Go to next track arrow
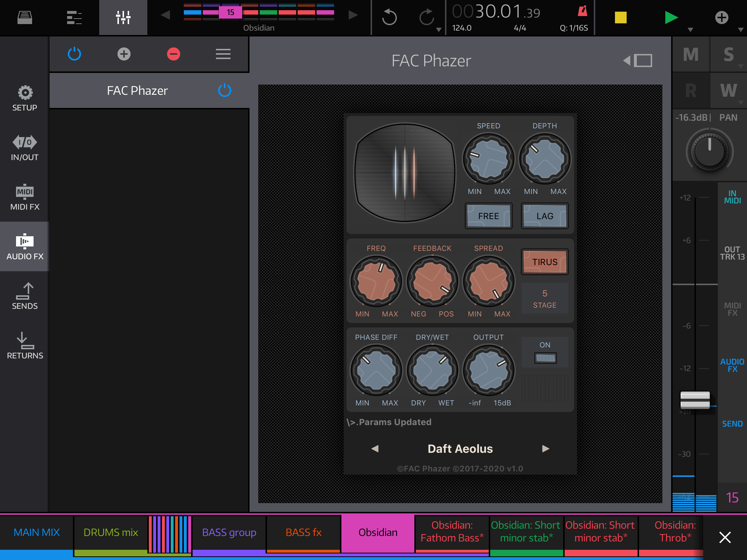The width and height of the screenshot is (747, 560). point(353,15)
